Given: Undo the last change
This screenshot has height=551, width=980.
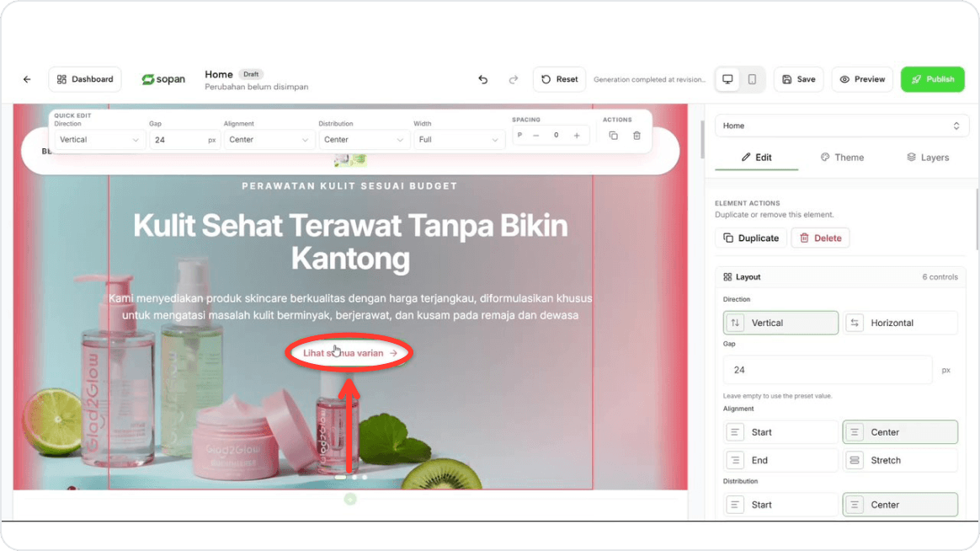Looking at the screenshot, I should click(x=483, y=79).
